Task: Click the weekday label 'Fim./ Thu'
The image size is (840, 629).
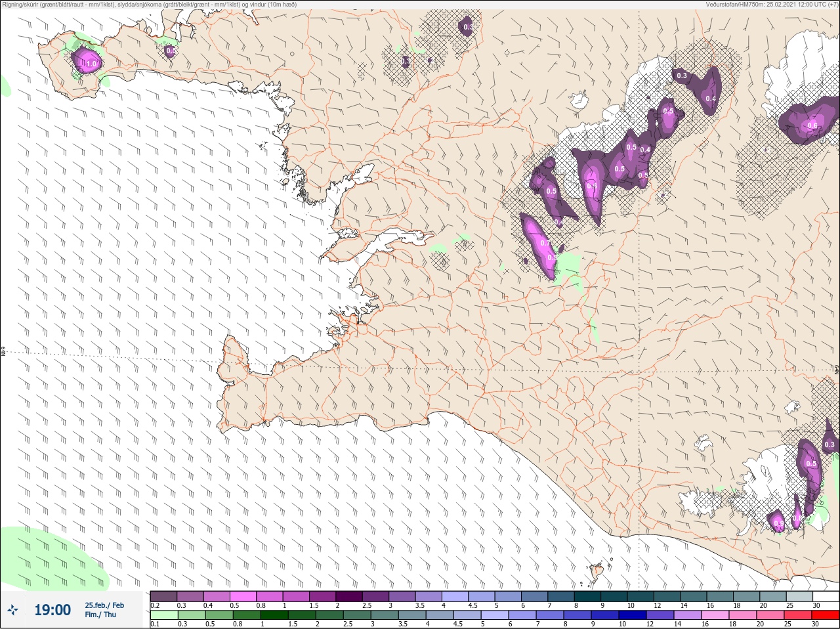Action: [x=100, y=615]
